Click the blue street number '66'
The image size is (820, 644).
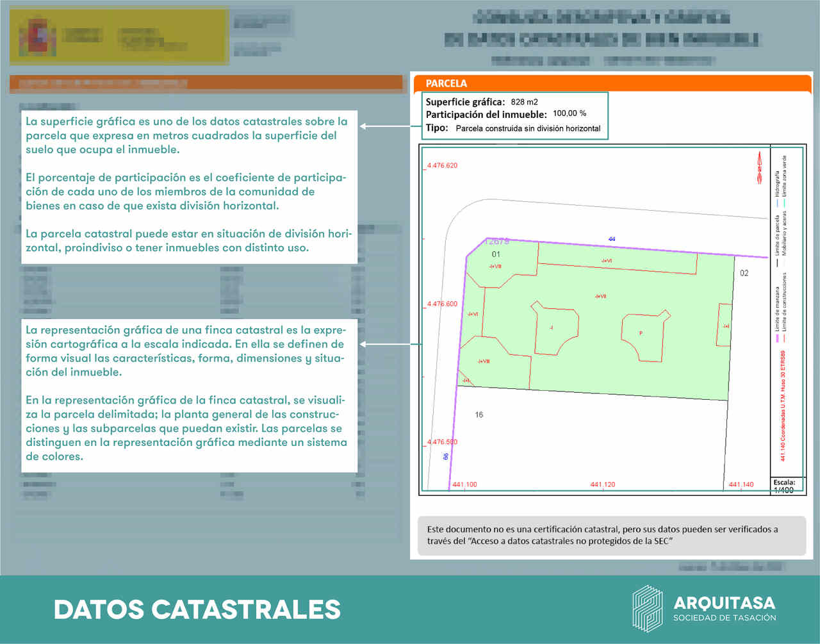[x=446, y=456]
